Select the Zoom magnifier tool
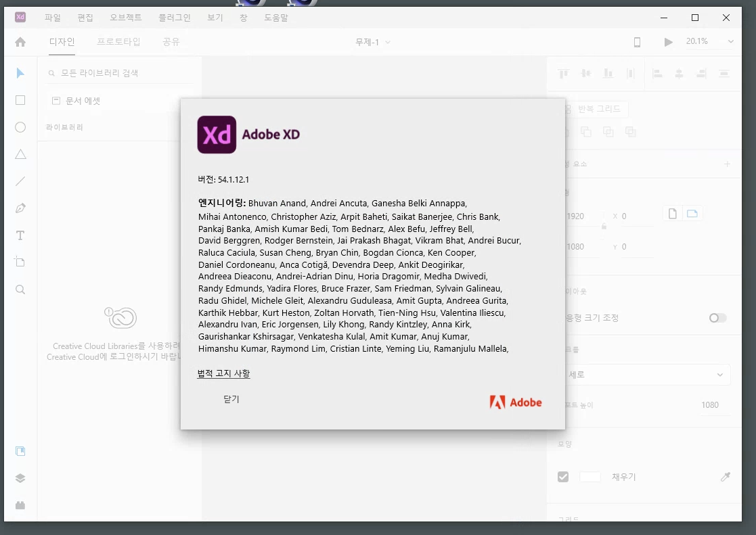This screenshot has height=535, width=756. coord(20,289)
